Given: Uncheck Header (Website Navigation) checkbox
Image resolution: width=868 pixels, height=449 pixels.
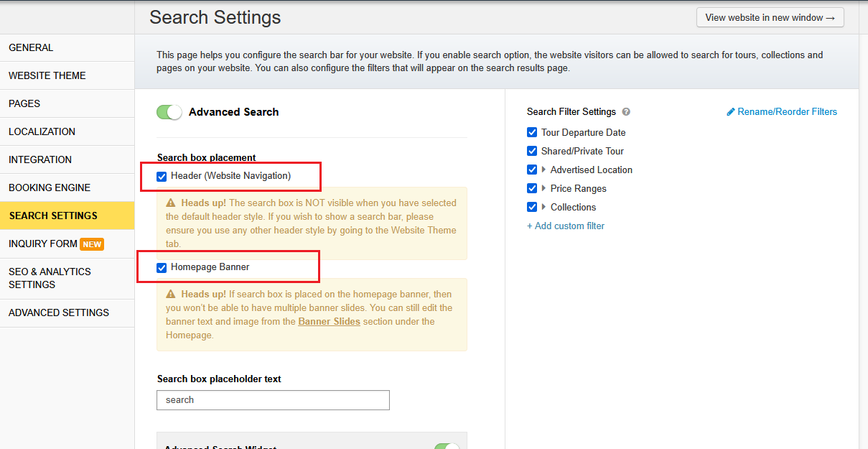Looking at the screenshot, I should pyautogui.click(x=162, y=176).
